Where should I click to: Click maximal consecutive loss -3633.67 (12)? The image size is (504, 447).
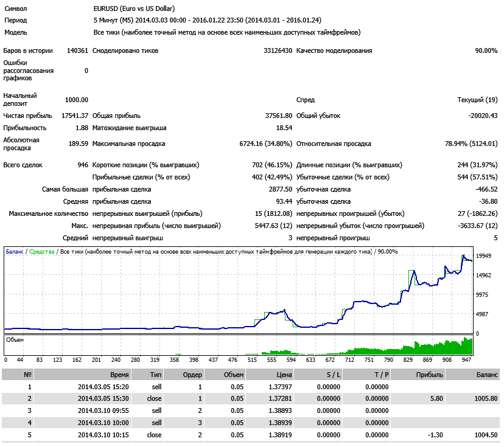pyautogui.click(x=477, y=226)
